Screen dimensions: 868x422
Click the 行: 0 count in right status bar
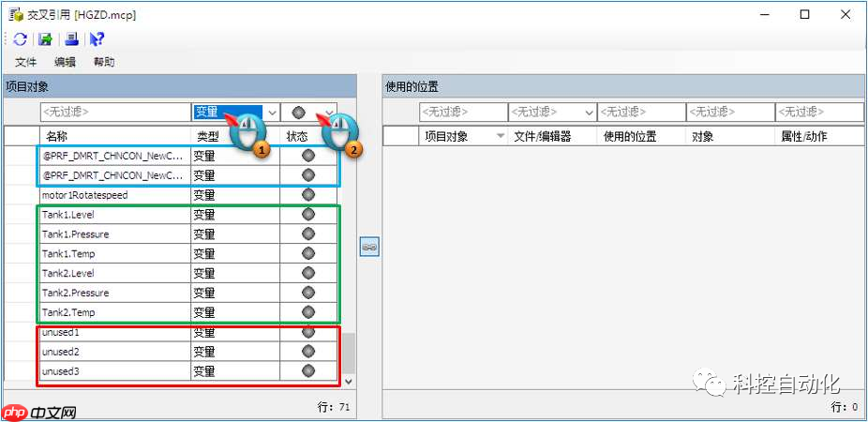pyautogui.click(x=846, y=407)
